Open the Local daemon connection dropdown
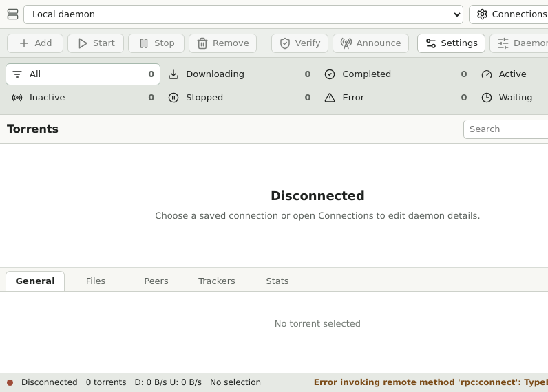Screen dimensions: 548x392 (243, 14)
